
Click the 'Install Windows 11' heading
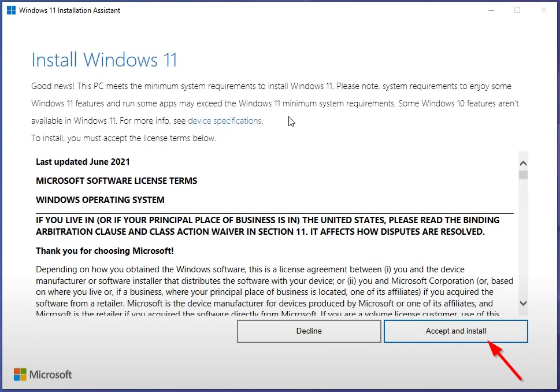pyautogui.click(x=104, y=60)
